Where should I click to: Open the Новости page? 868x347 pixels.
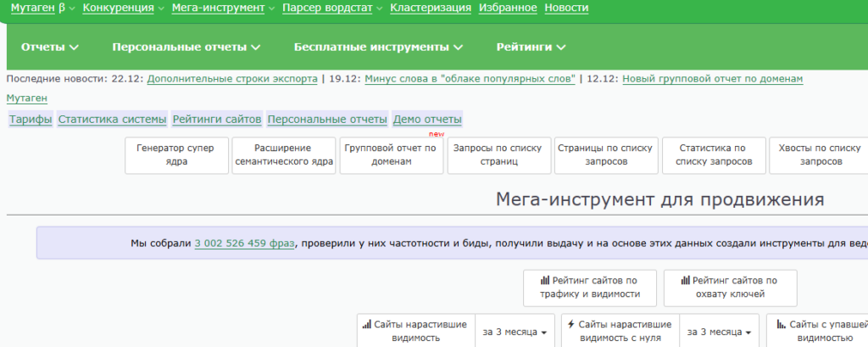coord(566,8)
